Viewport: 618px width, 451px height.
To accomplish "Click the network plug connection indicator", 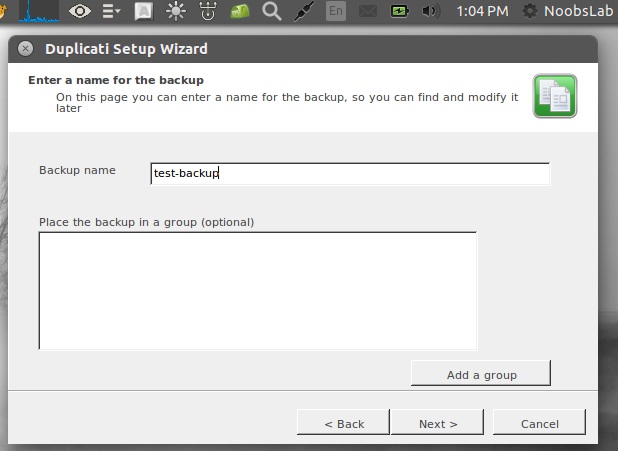I will [303, 11].
